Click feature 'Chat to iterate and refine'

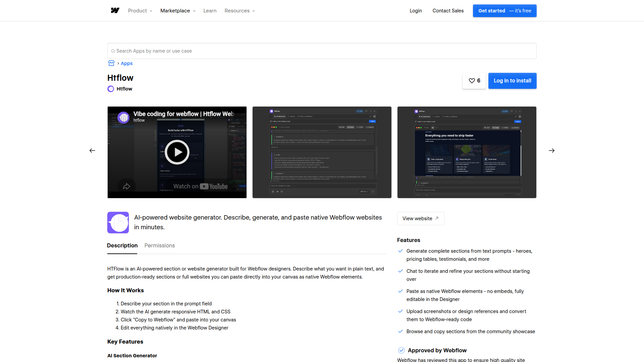[x=468, y=275]
